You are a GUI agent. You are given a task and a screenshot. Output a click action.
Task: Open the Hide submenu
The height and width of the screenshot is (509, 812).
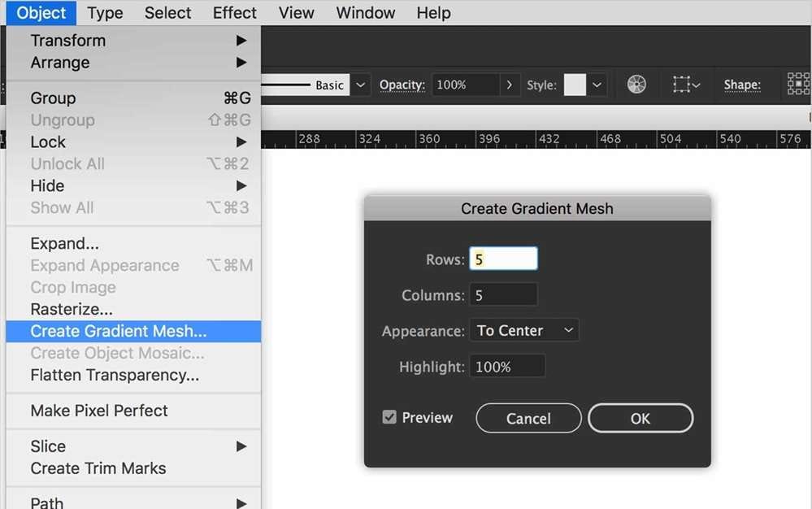tap(133, 186)
